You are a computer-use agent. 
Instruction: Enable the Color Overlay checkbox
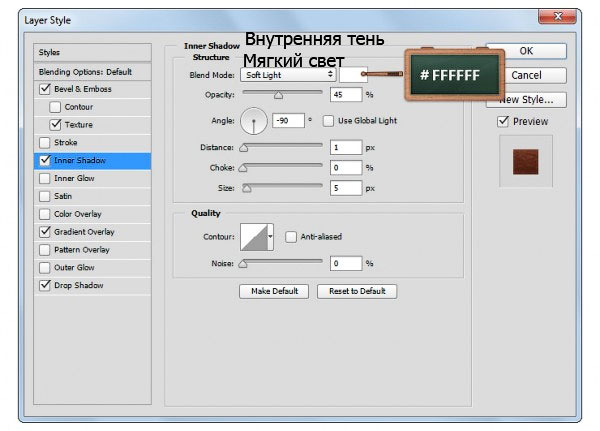click(x=45, y=214)
